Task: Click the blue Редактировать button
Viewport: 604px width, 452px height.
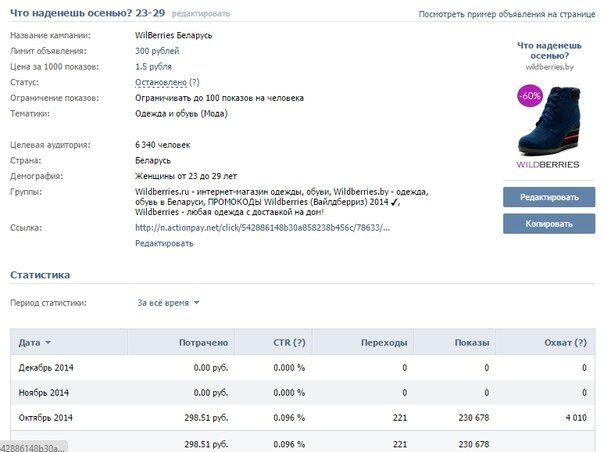Action: point(549,197)
